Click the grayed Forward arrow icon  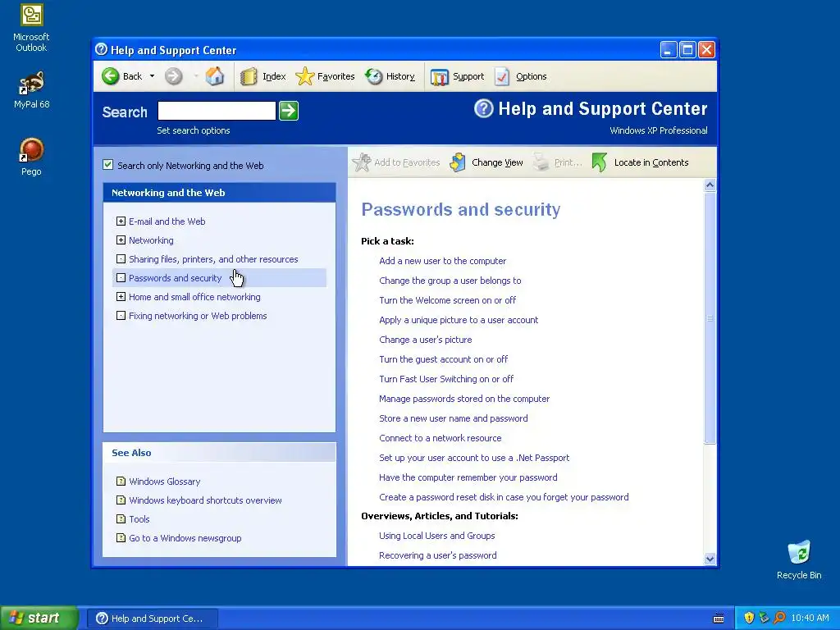[x=173, y=76]
